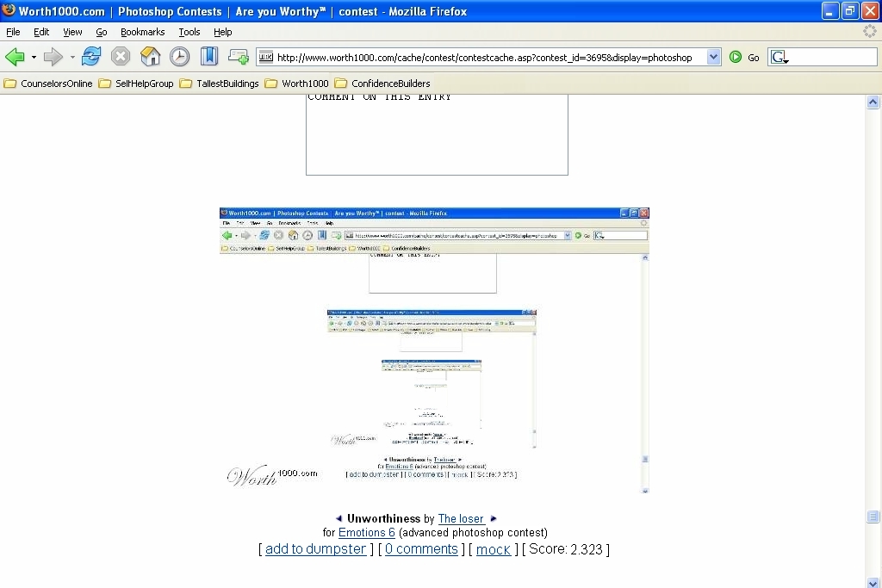The height and width of the screenshot is (588, 882).
Task: Follow the Emotions 6 contest link
Action: click(x=367, y=532)
